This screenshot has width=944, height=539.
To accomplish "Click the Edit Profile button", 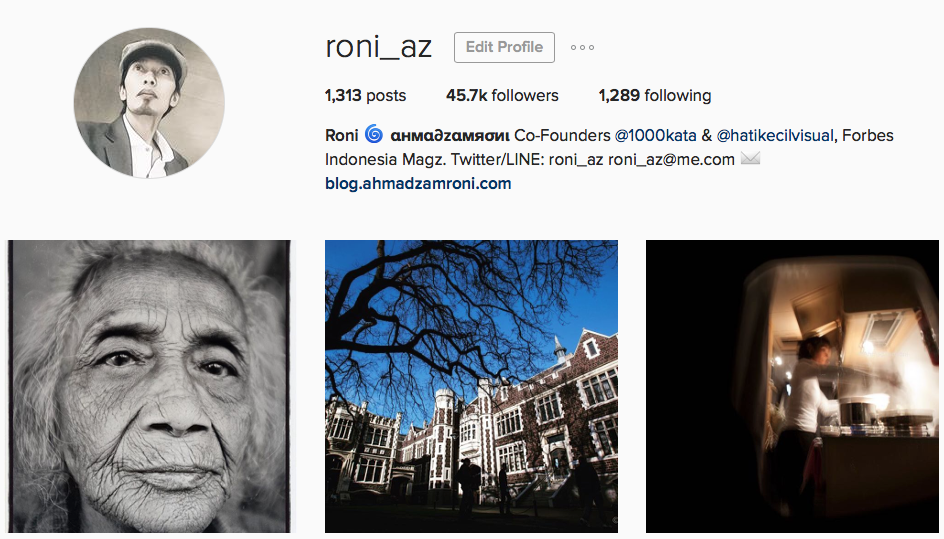I will pyautogui.click(x=504, y=48).
